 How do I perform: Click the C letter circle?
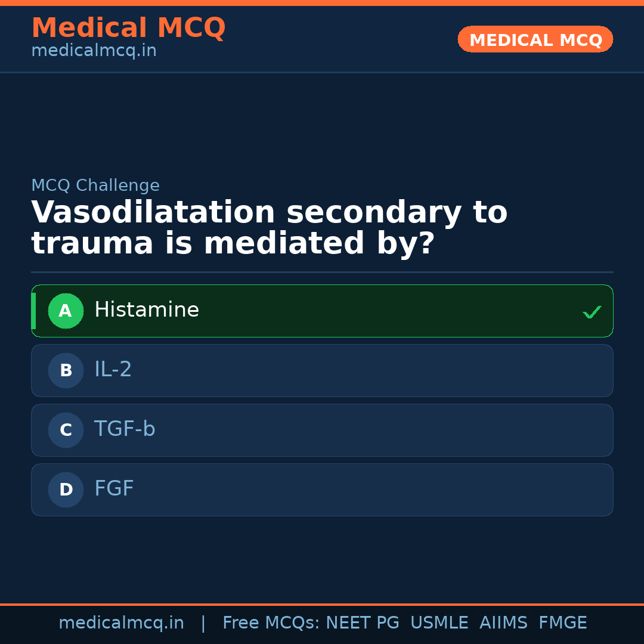coord(66,430)
